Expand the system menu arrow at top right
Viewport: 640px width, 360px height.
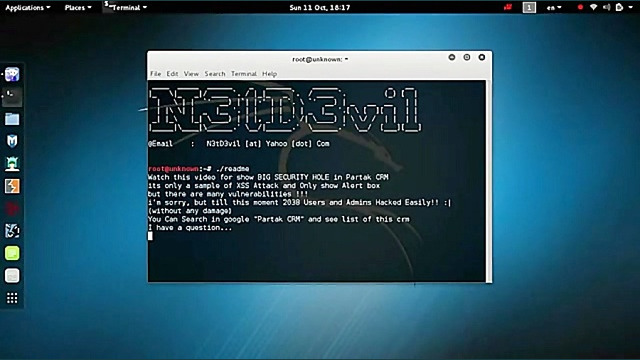[x=630, y=7]
